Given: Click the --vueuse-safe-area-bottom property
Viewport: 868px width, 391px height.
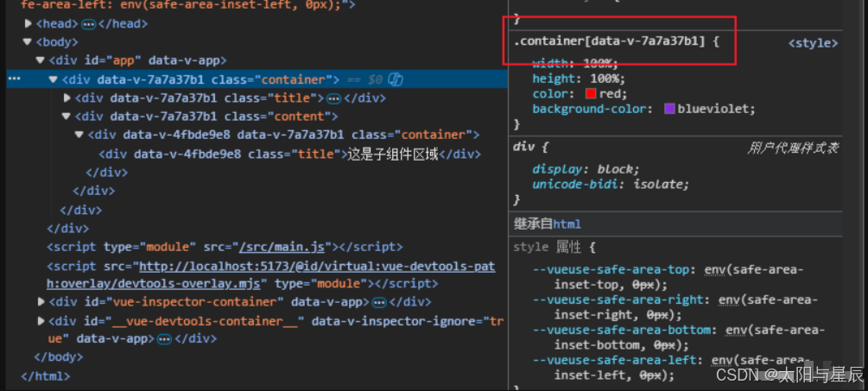Looking at the screenshot, I should click(x=624, y=330).
